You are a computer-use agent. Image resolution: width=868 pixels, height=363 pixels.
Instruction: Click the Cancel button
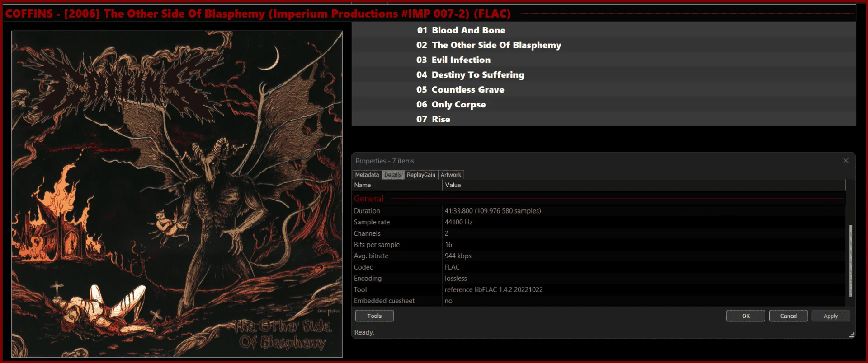(788, 316)
